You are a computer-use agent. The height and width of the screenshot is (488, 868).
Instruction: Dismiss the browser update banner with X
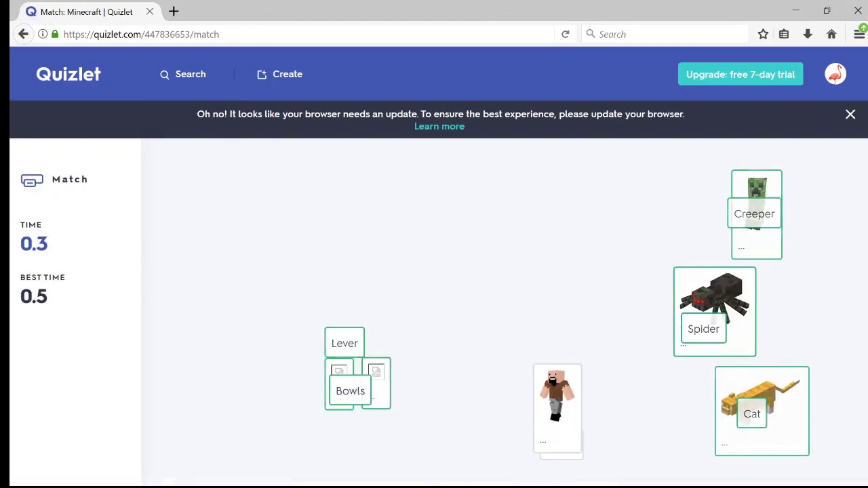pyautogui.click(x=850, y=115)
